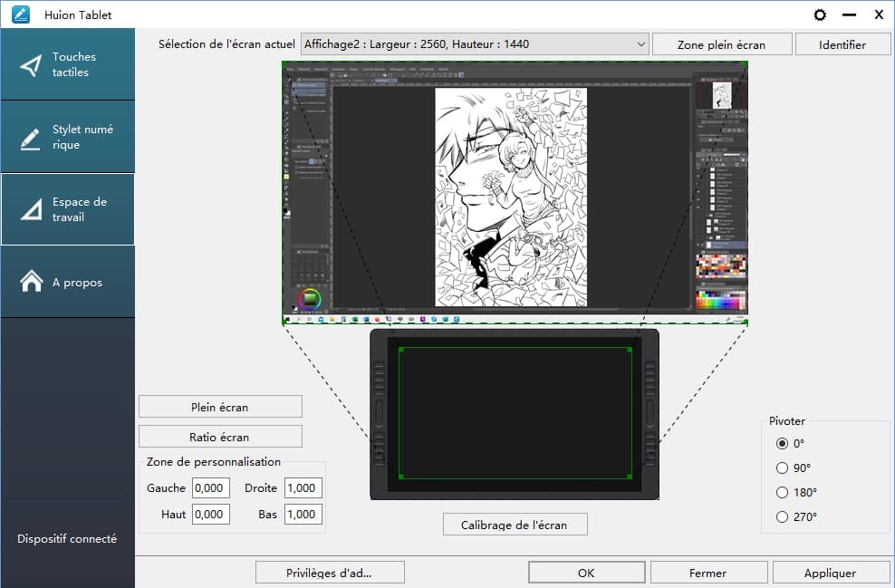Viewport: 895px width, 588px height.
Task: Minimize the Huion Tablet window
Action: [x=850, y=14]
